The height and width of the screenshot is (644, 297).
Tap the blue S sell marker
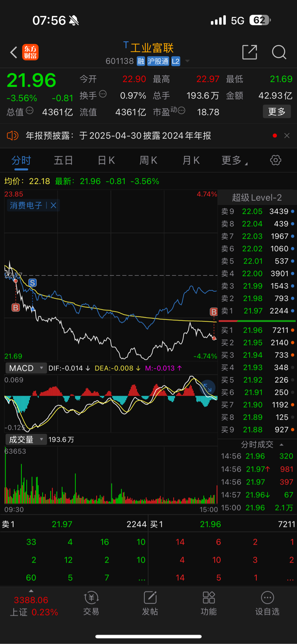32,283
